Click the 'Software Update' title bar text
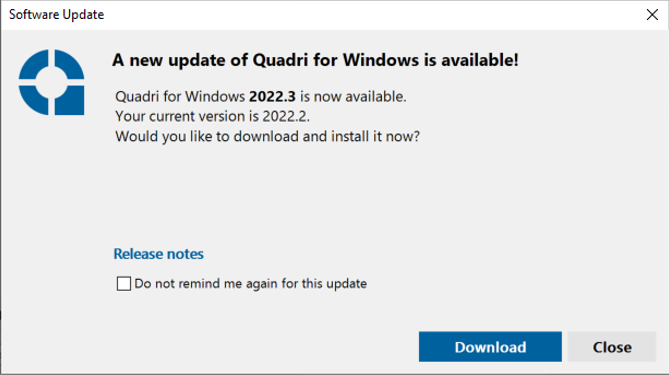Viewport: 669px width, 375px height. [56, 15]
